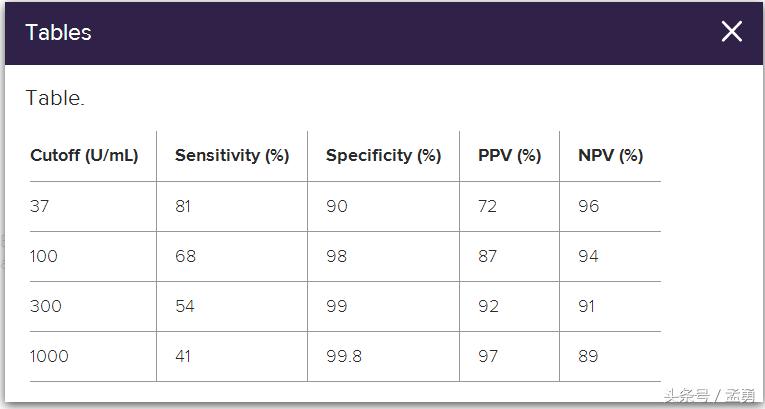
Task: Select the PPV value 97 cell
Action: click(x=488, y=356)
